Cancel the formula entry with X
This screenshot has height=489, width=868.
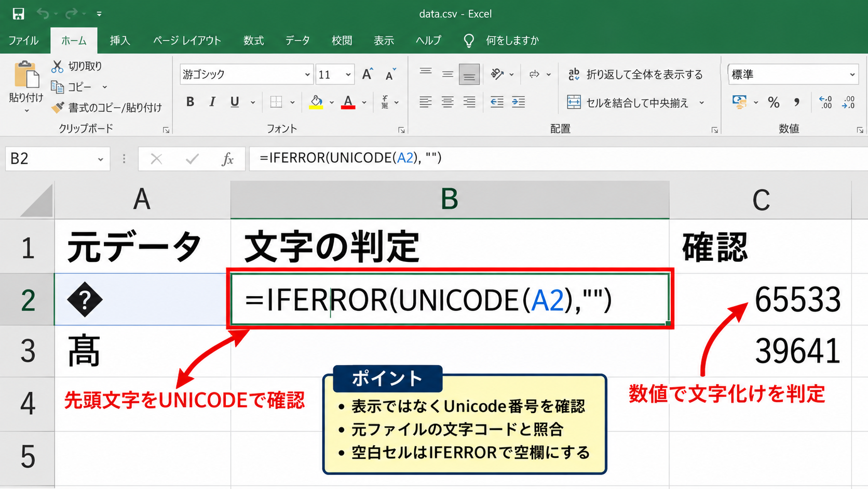156,158
